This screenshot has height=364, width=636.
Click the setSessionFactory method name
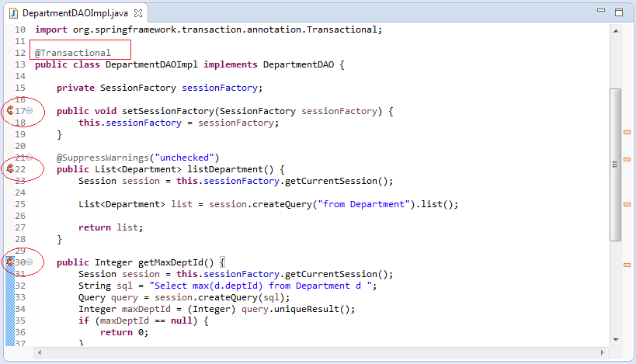(x=168, y=112)
